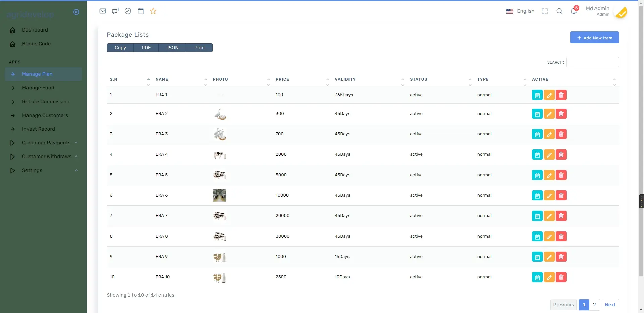Click the red delete icon for ERA 2

[561, 114]
